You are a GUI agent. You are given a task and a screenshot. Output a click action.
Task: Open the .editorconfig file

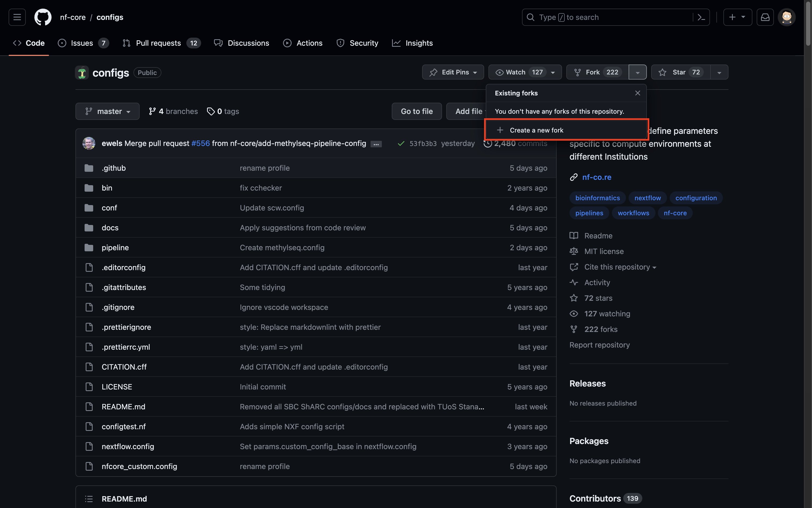pyautogui.click(x=124, y=267)
